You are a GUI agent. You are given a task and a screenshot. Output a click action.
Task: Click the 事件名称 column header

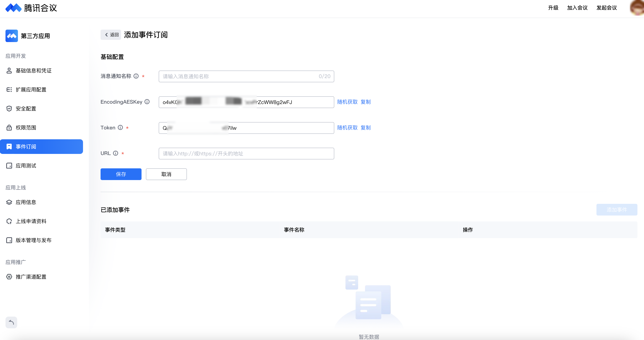[x=294, y=230]
